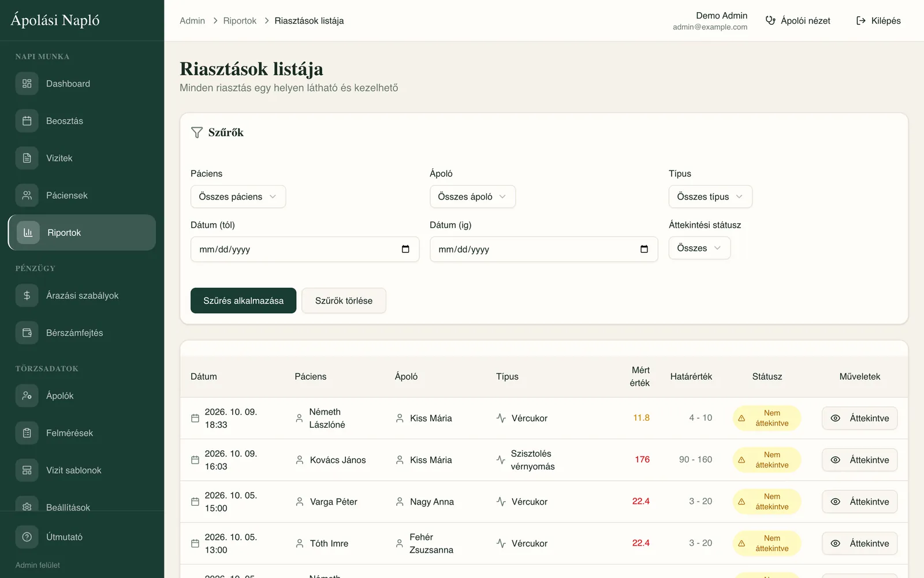The height and width of the screenshot is (578, 924).
Task: Click the Szisztolés vérnyomás type cell
Action: [532, 460]
